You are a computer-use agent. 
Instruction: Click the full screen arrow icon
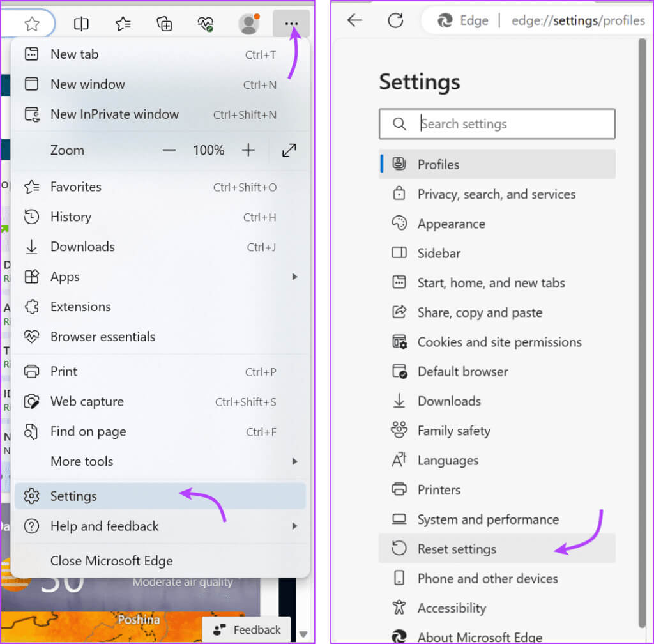click(289, 150)
